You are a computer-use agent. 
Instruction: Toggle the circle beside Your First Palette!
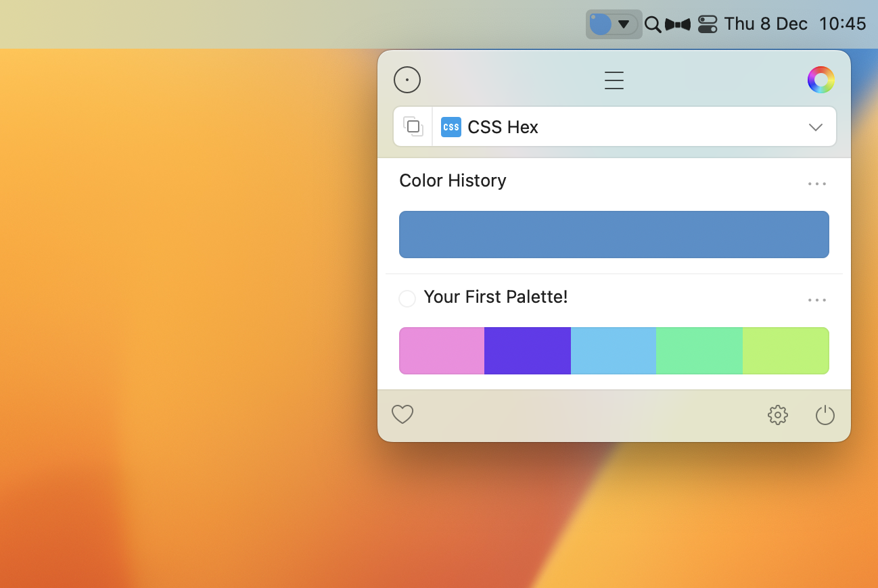407,299
